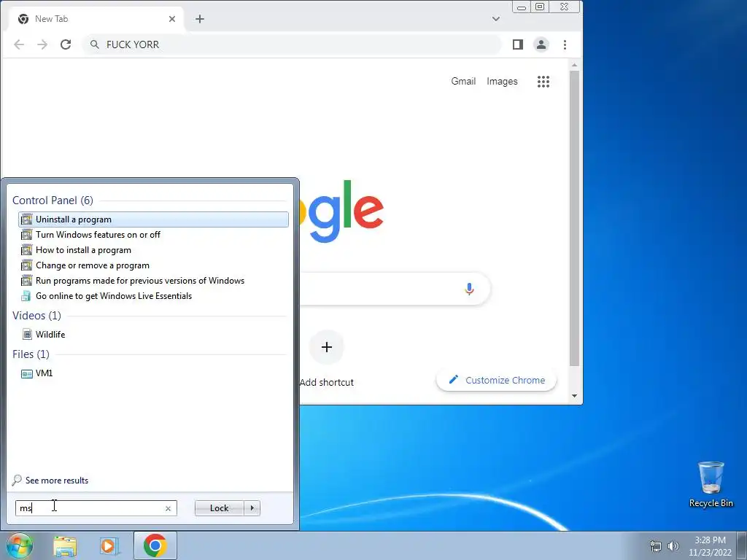Select the New Tab tab
The height and width of the screenshot is (560, 747).
[x=96, y=19]
